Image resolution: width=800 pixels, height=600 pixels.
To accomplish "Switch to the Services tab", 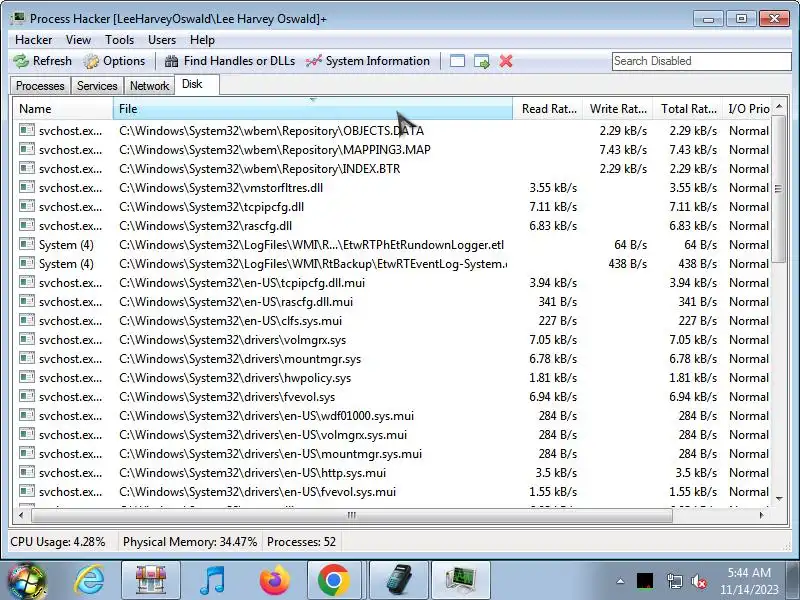I will [x=97, y=86].
